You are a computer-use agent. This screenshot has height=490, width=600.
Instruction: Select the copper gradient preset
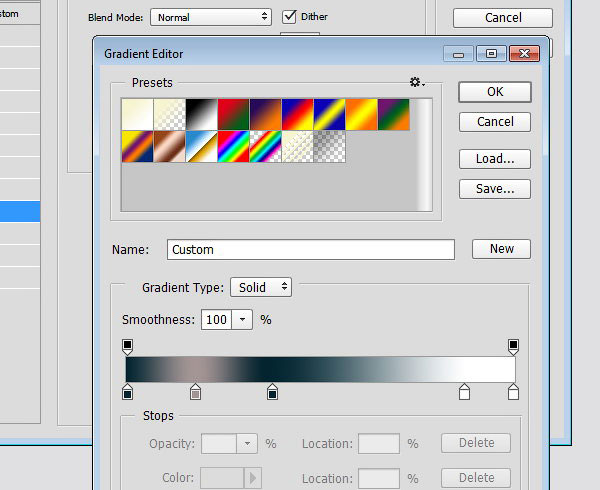tap(170, 147)
